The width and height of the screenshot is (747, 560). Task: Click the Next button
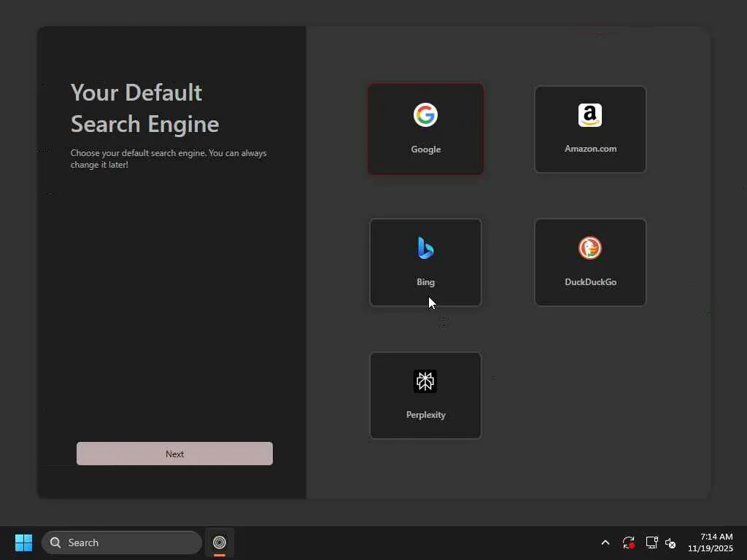(175, 454)
